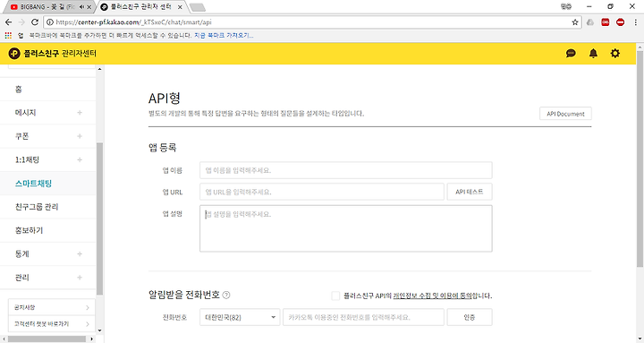Expand the 메시지 sidebar menu plus
Screen dimensions: 644x343
[x=80, y=112]
